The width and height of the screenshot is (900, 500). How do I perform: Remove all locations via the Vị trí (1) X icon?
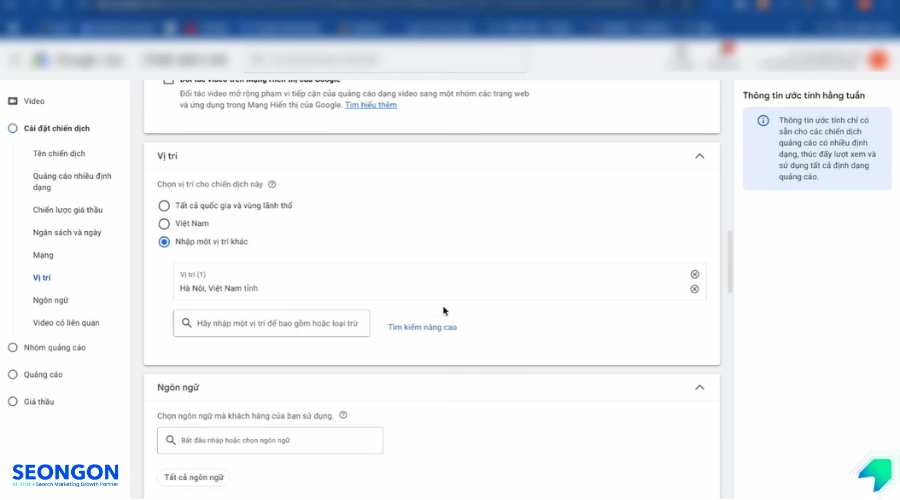point(695,274)
